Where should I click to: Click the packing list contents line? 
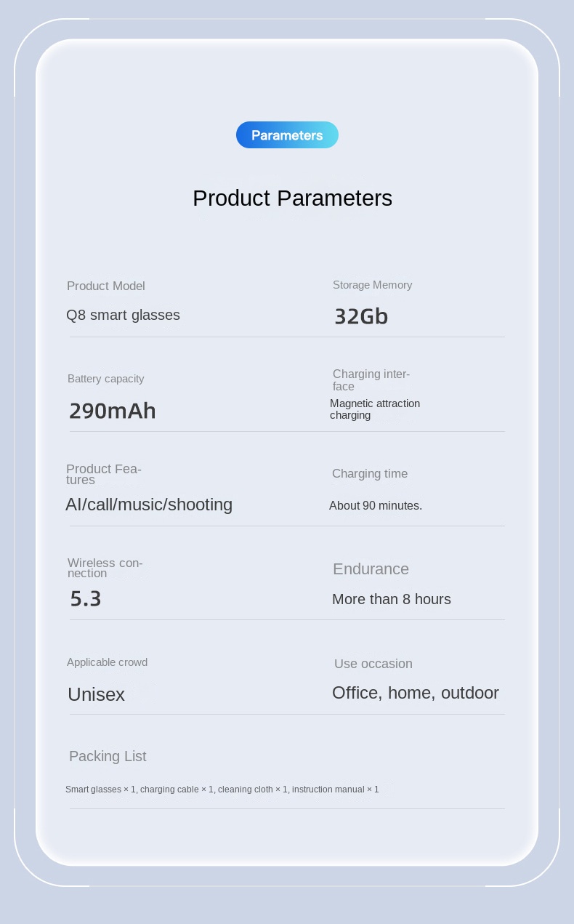click(x=222, y=790)
